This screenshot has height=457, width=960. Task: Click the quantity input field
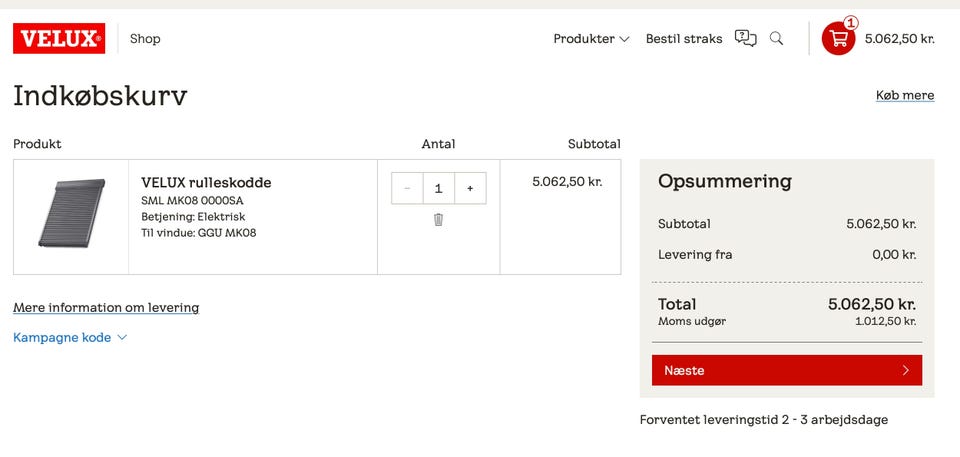click(x=438, y=188)
